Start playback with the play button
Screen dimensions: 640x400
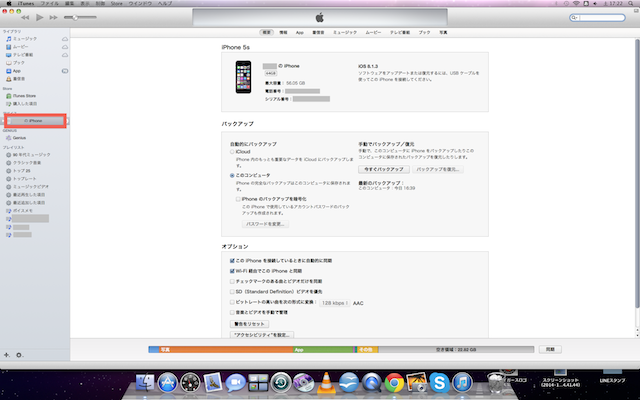[40, 18]
